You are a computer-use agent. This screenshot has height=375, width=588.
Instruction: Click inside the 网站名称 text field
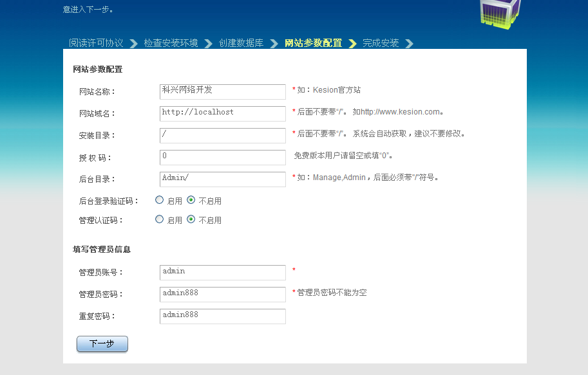[x=222, y=92]
